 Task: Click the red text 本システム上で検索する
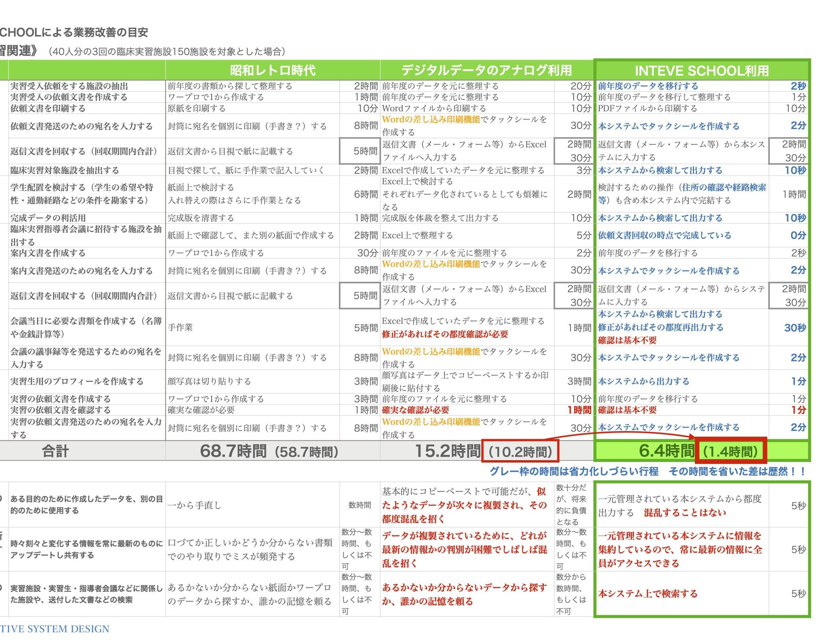click(648, 594)
